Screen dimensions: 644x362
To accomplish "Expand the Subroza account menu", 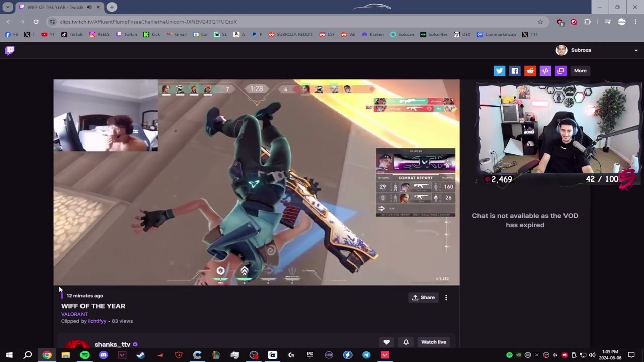I will [x=636, y=50].
